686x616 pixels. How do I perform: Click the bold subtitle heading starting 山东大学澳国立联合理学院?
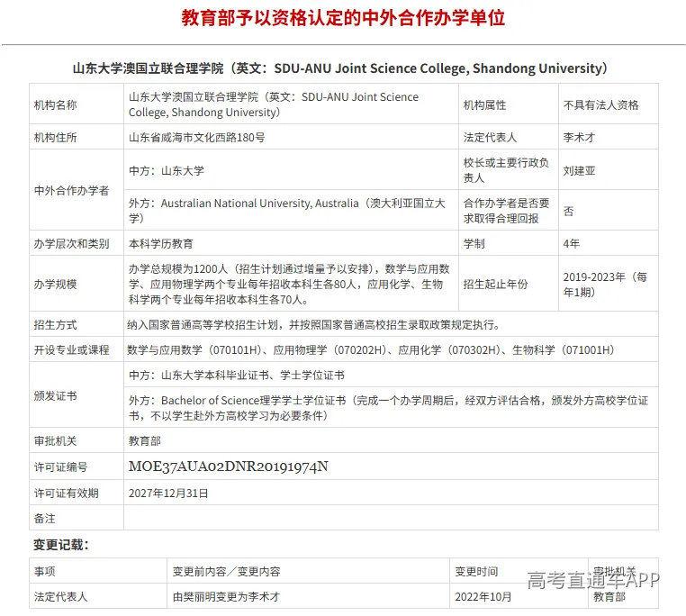tap(340, 68)
